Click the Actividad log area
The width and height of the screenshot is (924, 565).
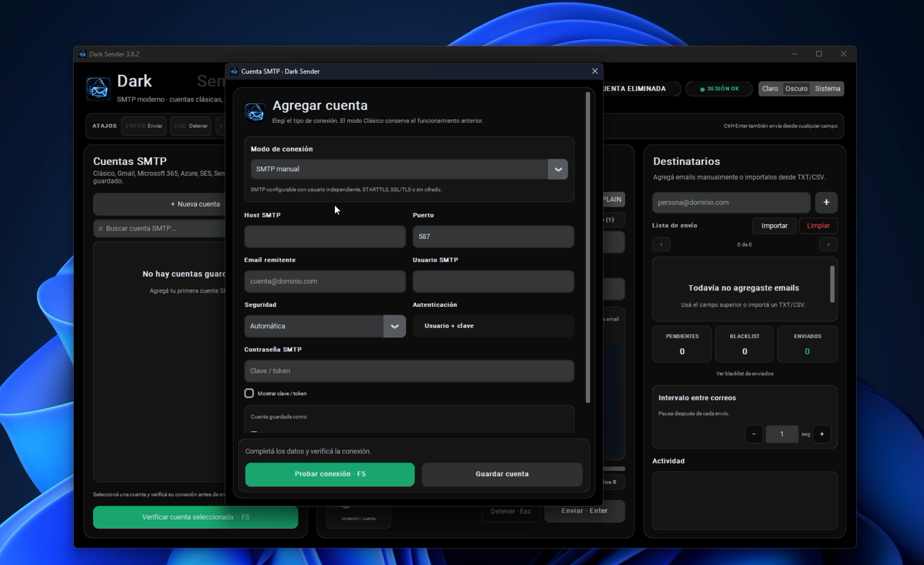(744, 500)
